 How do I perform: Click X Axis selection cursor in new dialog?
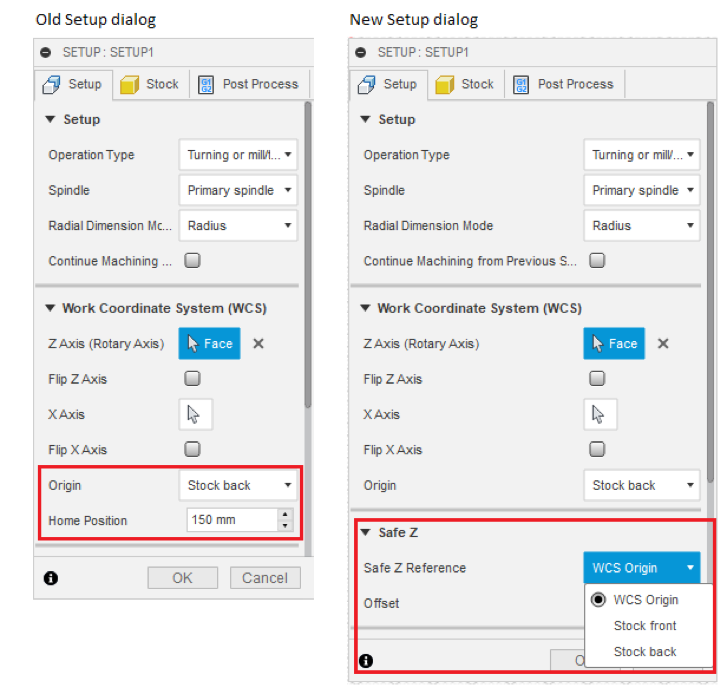(x=600, y=415)
